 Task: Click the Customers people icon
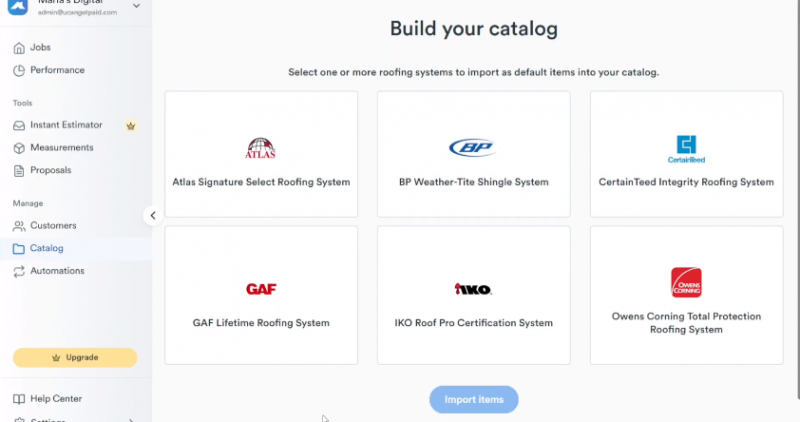19,226
